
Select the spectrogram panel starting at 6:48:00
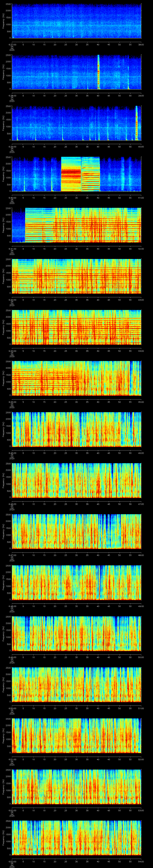click(77, 582)
